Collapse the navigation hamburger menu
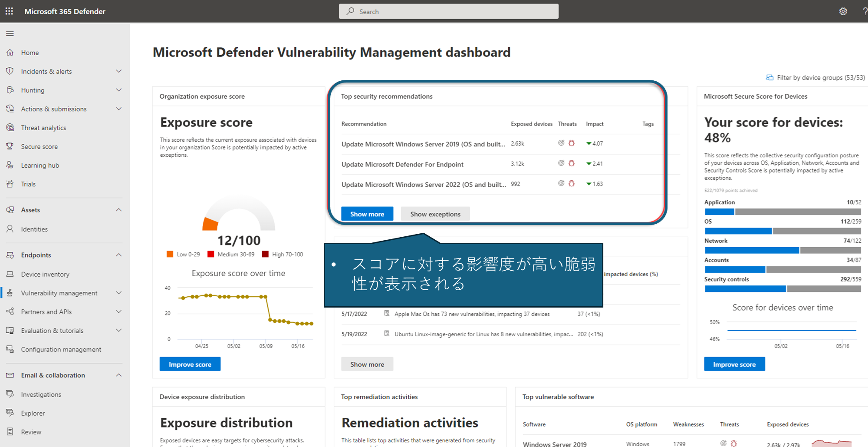 10,33
